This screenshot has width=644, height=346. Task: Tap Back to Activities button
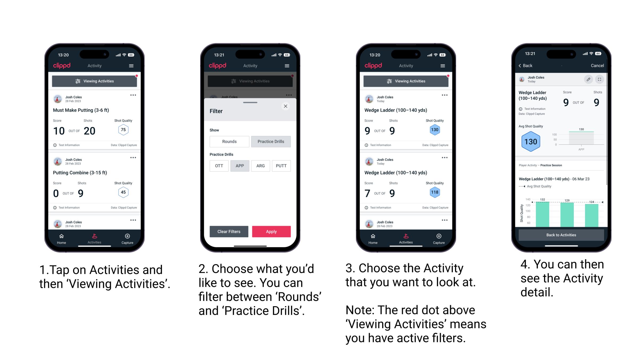tap(561, 235)
